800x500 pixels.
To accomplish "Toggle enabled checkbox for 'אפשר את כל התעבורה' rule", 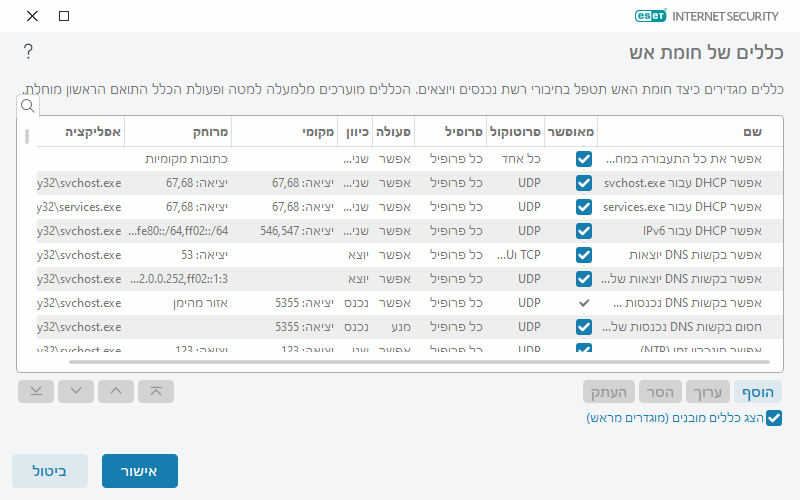I will [x=584, y=159].
